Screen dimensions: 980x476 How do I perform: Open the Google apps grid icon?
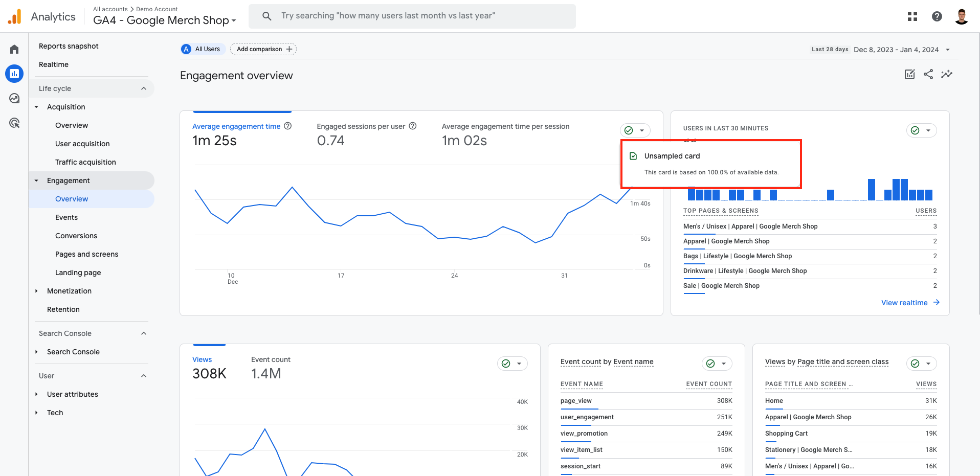coord(912,16)
